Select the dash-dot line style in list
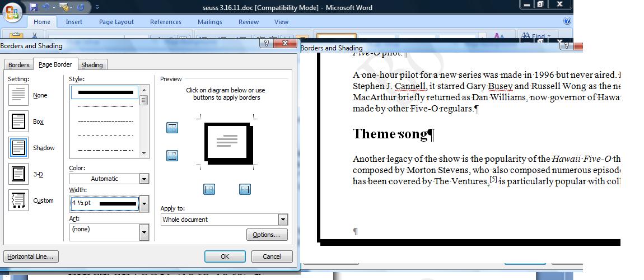644x280 pixels. [x=105, y=150]
